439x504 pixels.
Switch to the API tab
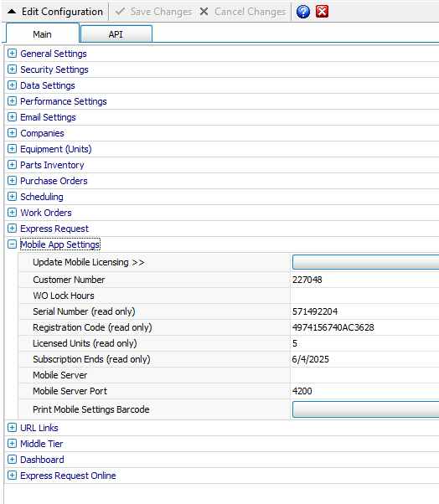(x=116, y=34)
